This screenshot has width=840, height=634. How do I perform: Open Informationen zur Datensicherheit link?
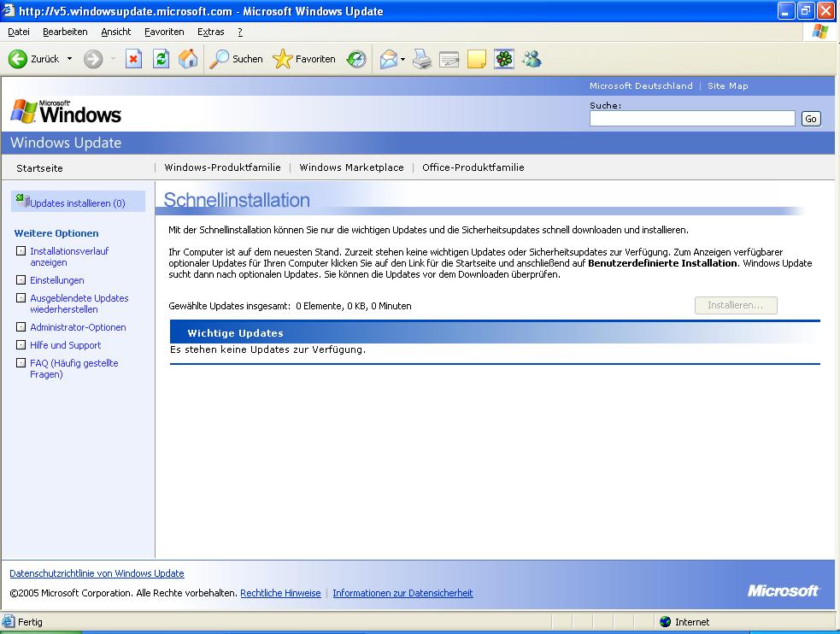click(402, 593)
